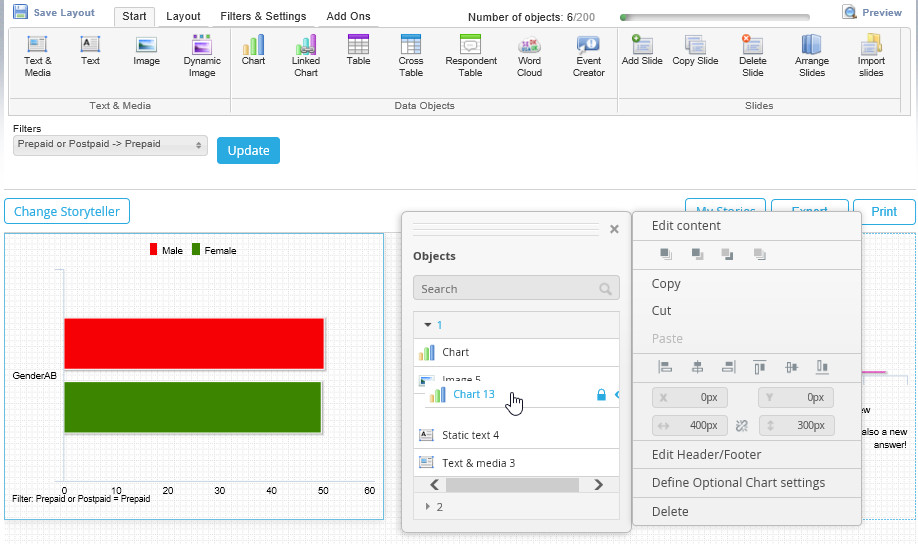Open the Event Creator tool
The height and width of the screenshot is (544, 918).
(x=588, y=56)
